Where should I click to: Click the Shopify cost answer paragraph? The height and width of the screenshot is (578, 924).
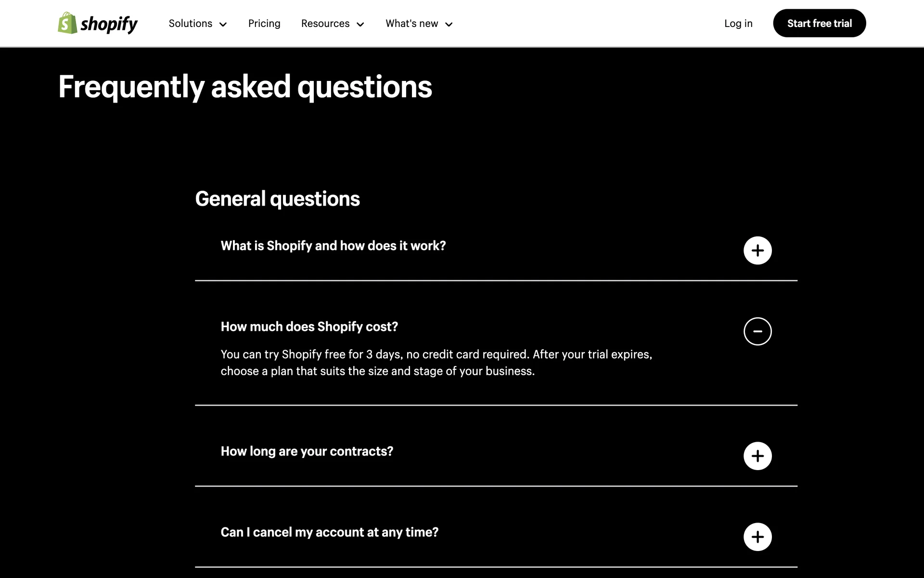point(436,363)
